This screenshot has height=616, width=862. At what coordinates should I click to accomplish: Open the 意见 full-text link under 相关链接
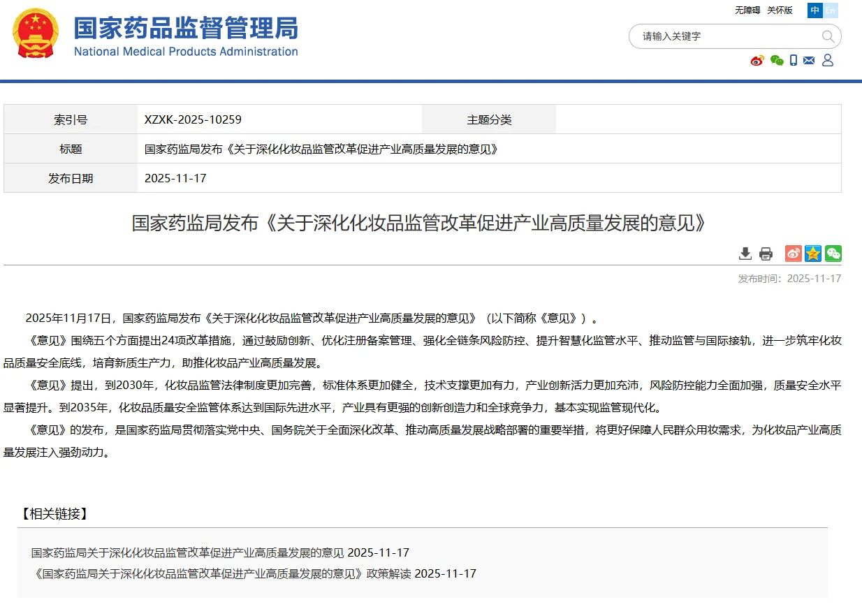click(x=185, y=552)
